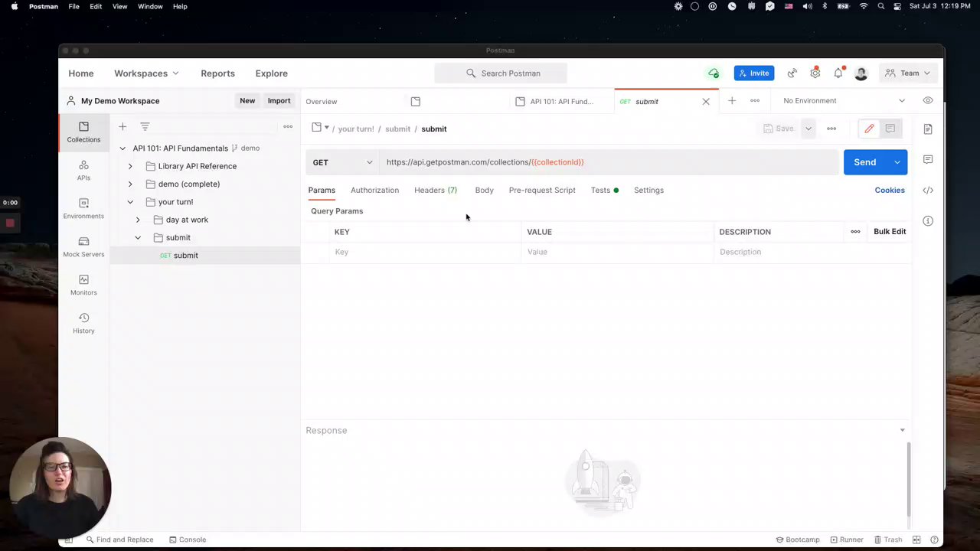Open the View menu in macOS menu bar

(119, 6)
